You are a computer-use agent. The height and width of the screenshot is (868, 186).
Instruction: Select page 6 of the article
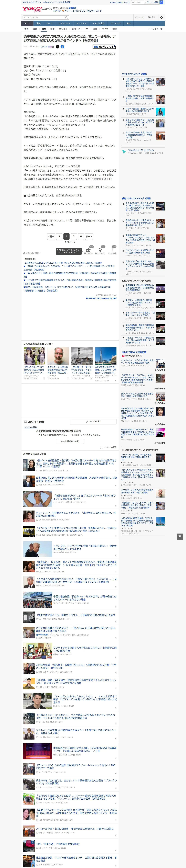click(x=81, y=236)
